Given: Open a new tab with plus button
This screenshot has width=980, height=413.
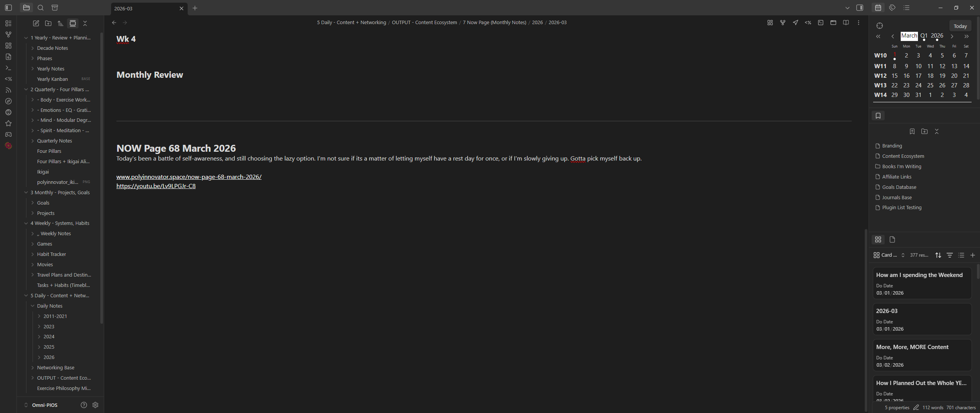Looking at the screenshot, I should click(x=195, y=8).
